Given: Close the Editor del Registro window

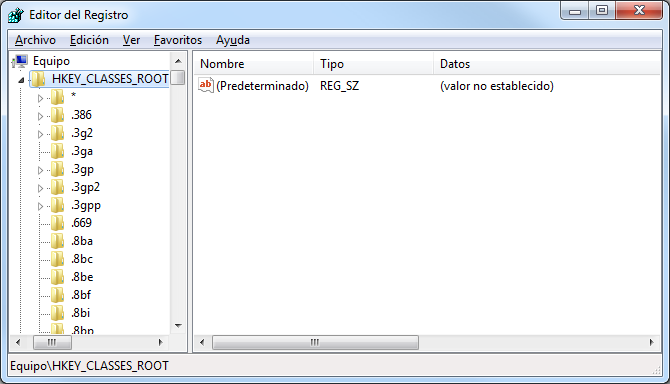Looking at the screenshot, I should pos(639,11).
